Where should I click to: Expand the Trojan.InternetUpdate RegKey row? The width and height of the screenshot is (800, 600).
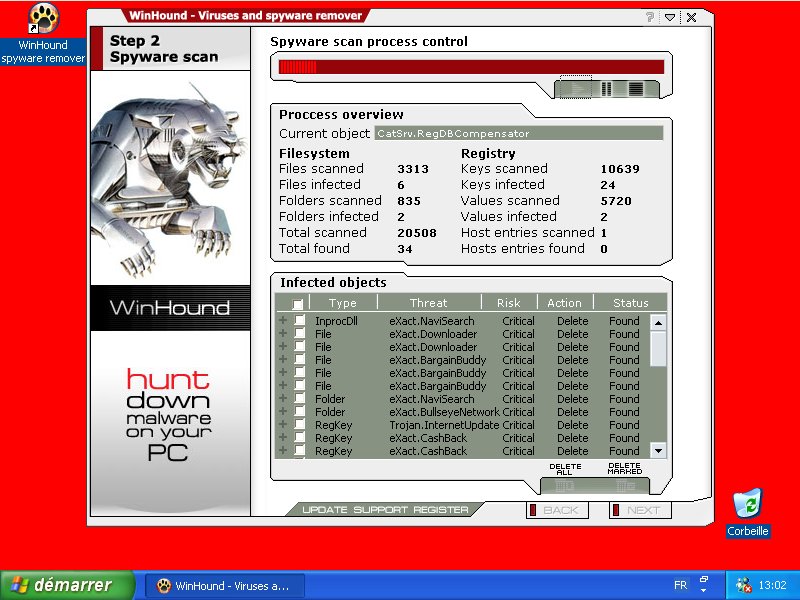pos(283,424)
